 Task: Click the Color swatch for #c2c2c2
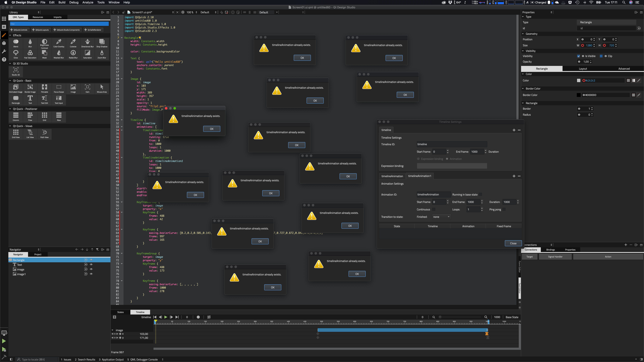(x=578, y=80)
